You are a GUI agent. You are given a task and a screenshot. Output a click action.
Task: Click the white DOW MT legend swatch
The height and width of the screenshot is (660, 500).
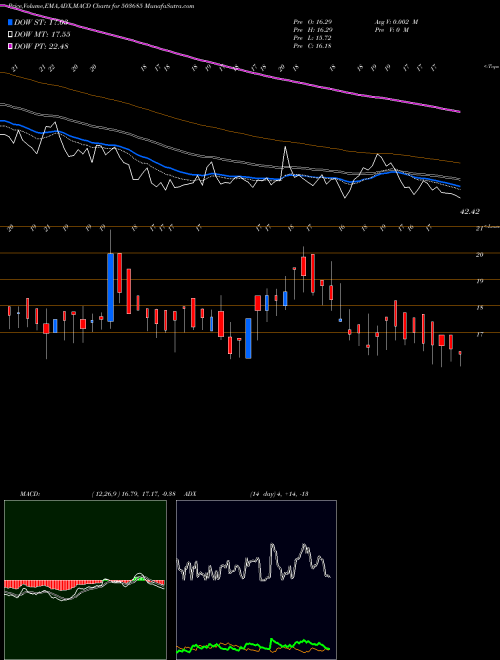tap(10, 35)
